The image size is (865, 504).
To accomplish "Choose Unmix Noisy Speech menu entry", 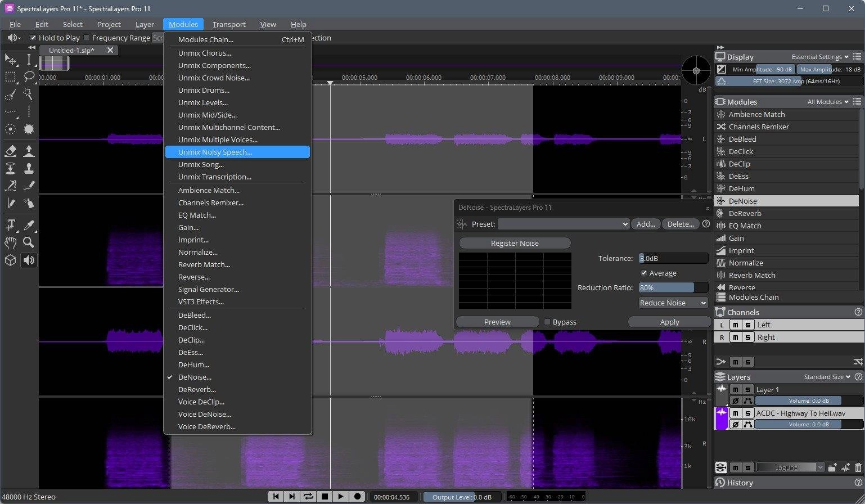I will click(237, 152).
